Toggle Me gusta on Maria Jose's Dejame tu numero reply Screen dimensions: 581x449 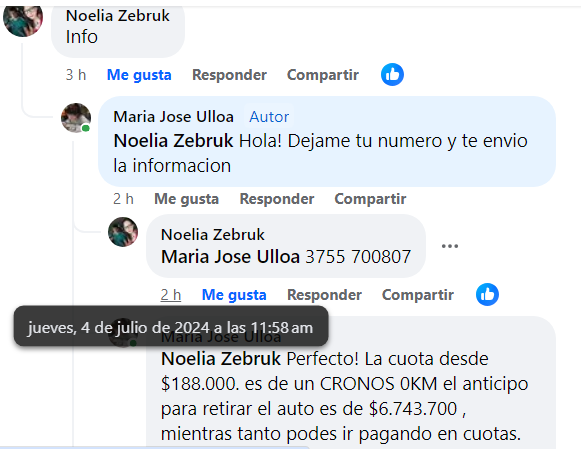coord(186,199)
